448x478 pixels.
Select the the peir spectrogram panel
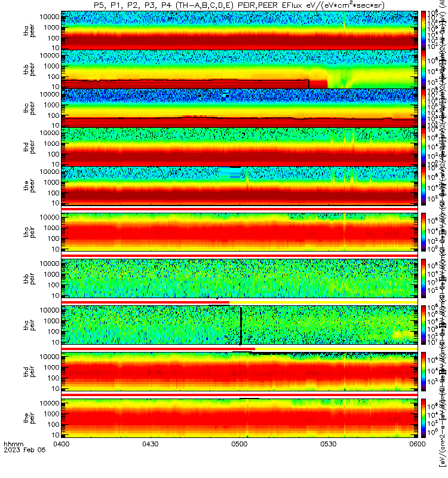(240, 418)
